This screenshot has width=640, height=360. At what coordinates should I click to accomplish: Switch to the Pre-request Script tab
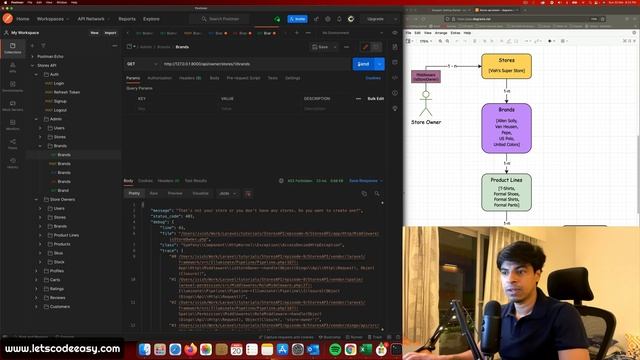point(243,78)
